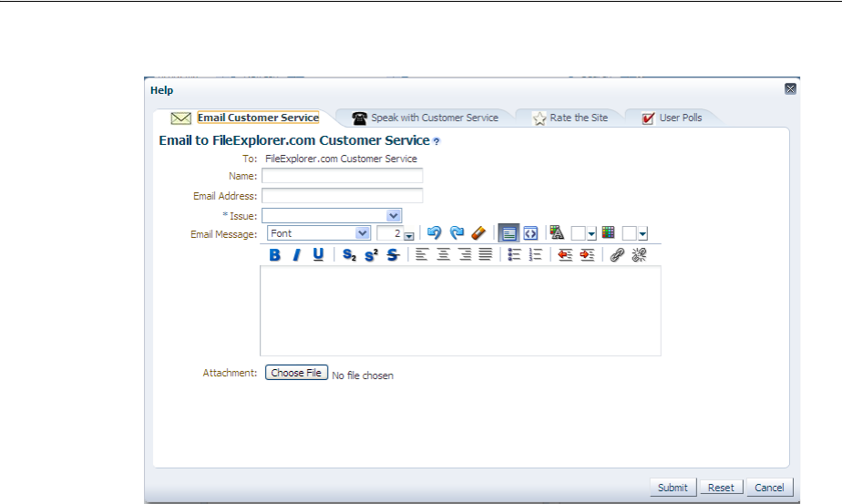Justify the text fully

(x=486, y=254)
